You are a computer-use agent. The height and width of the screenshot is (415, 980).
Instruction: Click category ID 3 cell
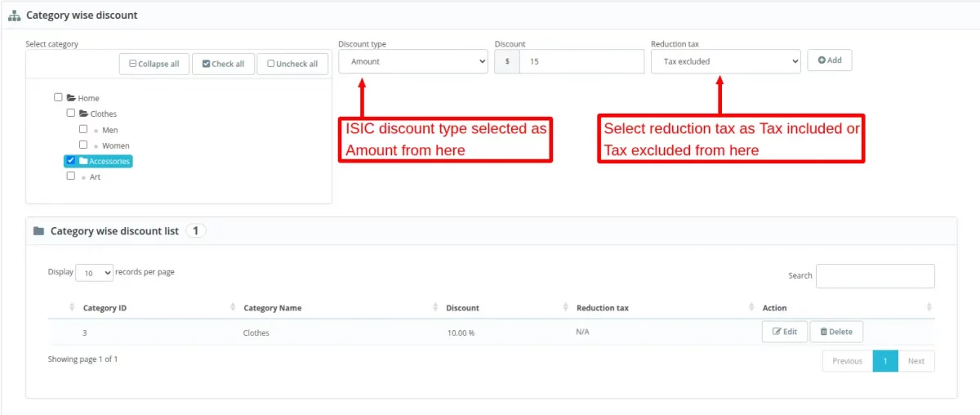point(84,333)
